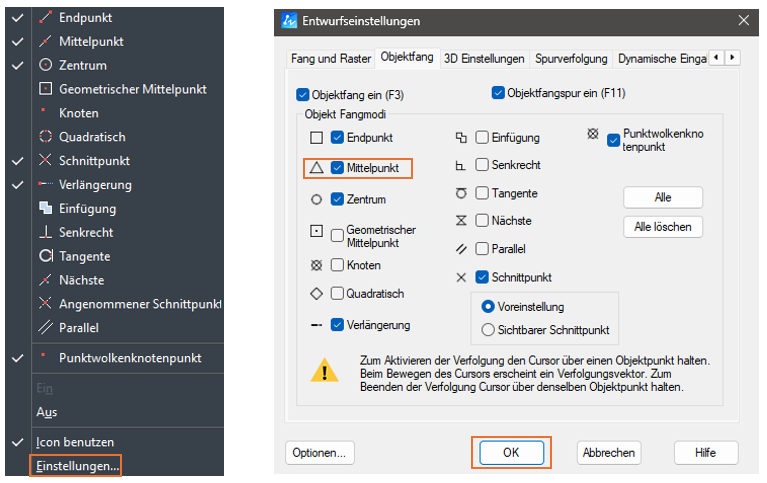Open Einstellungen... from the context menu

(77, 465)
